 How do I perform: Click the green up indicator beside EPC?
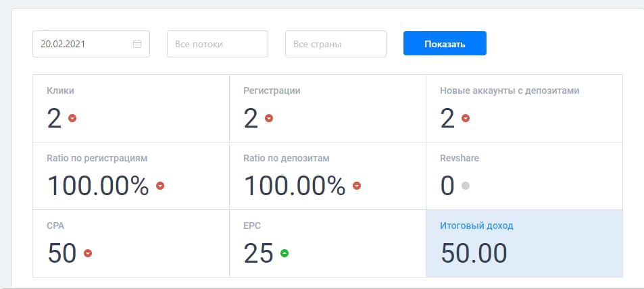point(284,253)
